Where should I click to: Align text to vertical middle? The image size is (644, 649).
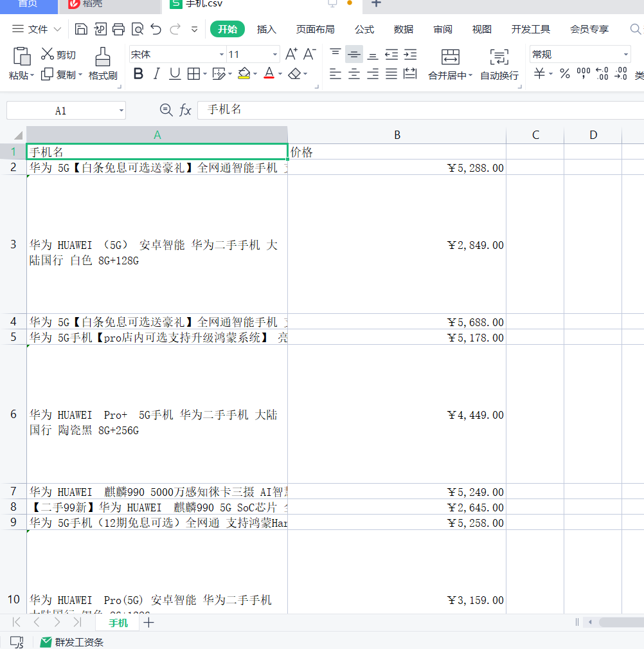[x=354, y=54]
